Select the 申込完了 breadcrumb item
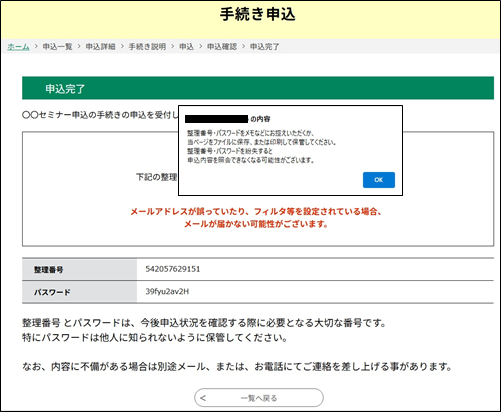The width and height of the screenshot is (501, 412). pos(265,47)
